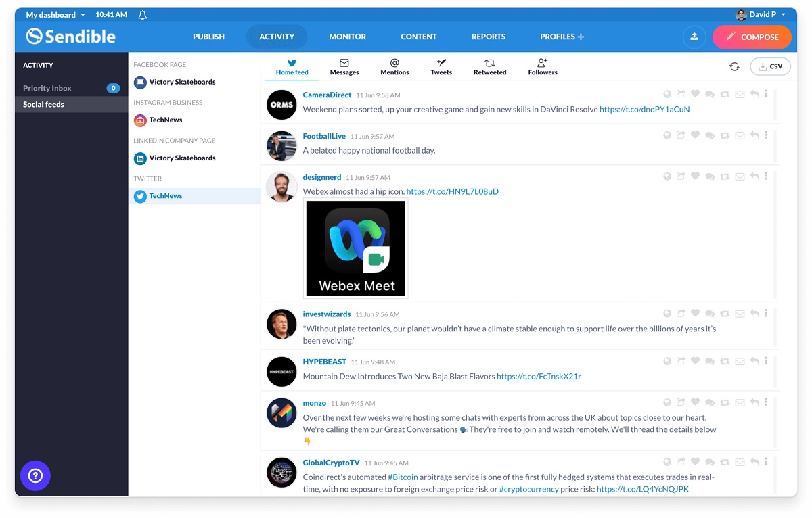
Task: Select the Instagram TechNews profile
Action: coord(194,120)
